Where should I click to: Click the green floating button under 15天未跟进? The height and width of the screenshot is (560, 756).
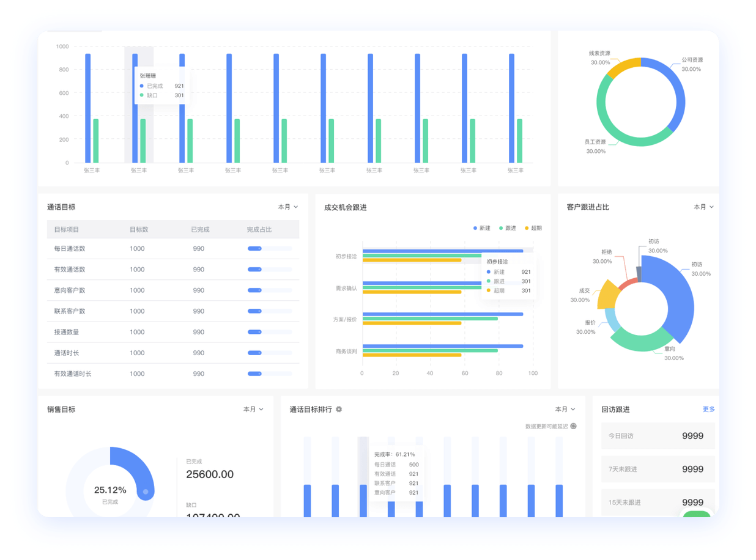coord(697,514)
